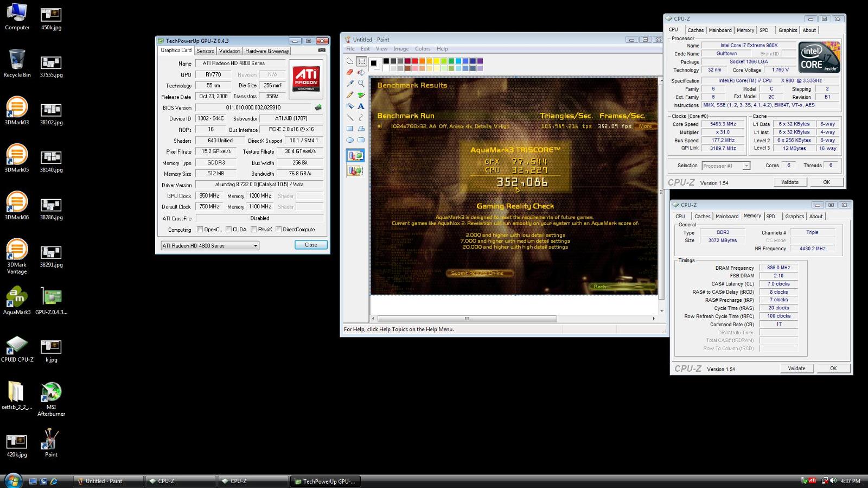Open the Hardware Giveaway tab in GPU-Z
Viewport: 868px width, 488px height.
point(267,51)
